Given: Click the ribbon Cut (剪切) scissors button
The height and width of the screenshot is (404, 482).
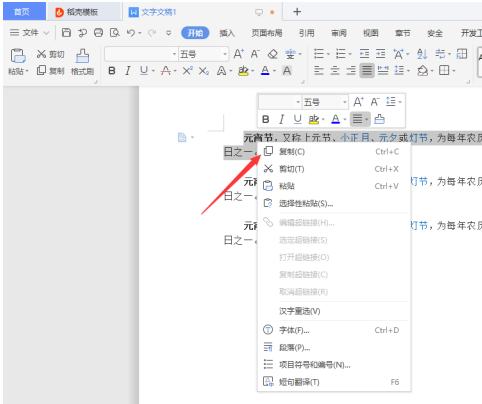Looking at the screenshot, I should [50, 54].
